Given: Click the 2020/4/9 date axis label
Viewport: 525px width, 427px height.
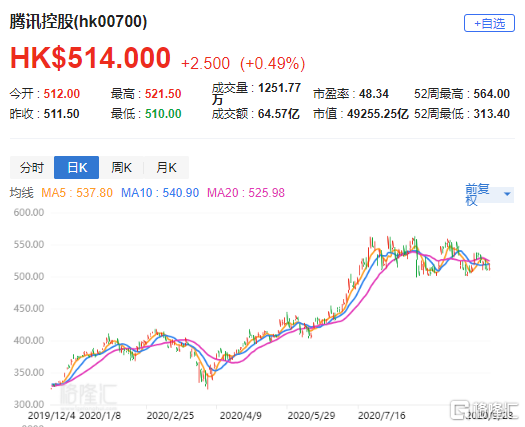Looking at the screenshot, I should pos(240,416).
